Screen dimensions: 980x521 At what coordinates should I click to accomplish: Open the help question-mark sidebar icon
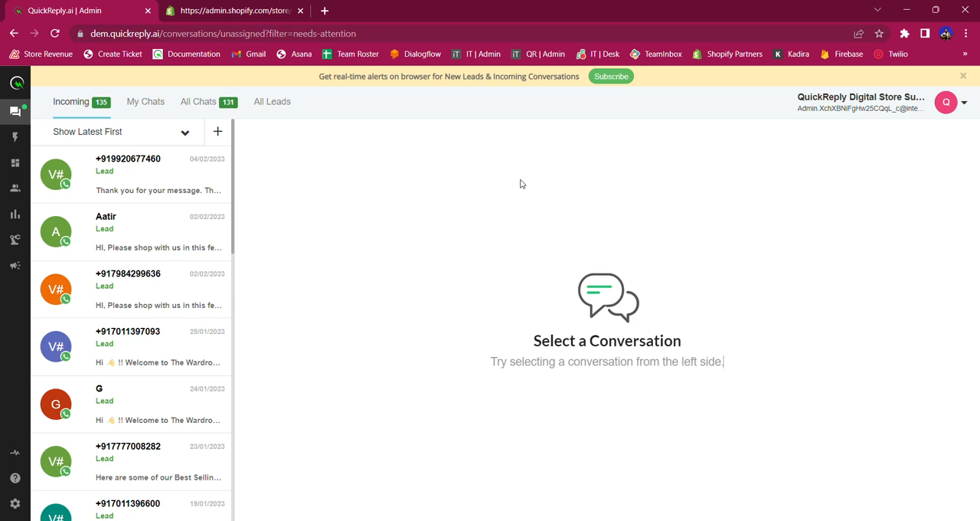click(x=15, y=477)
